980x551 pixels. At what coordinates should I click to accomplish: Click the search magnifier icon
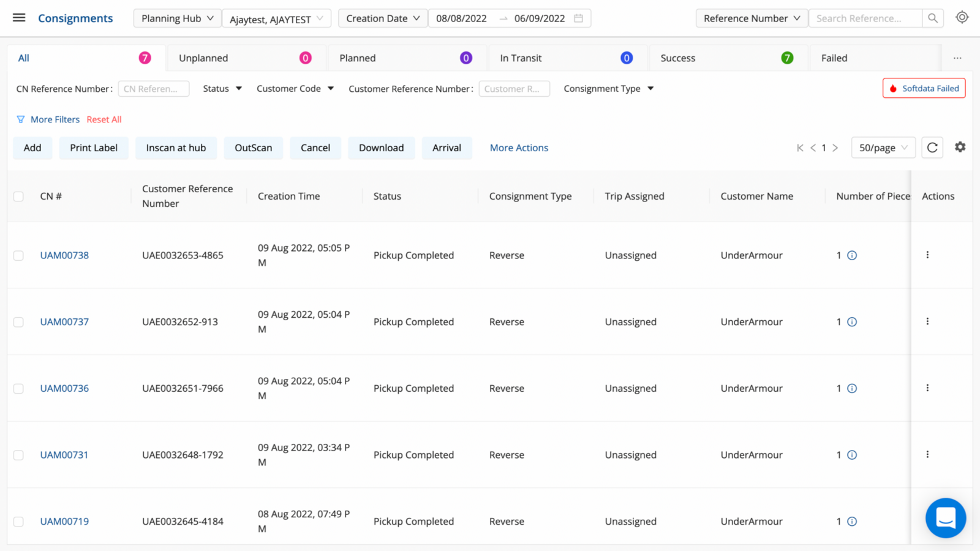932,18
